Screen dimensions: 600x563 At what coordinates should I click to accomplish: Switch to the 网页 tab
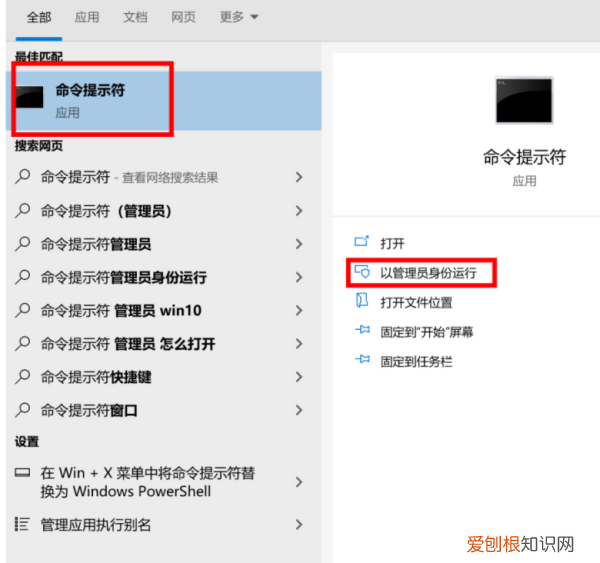[183, 18]
